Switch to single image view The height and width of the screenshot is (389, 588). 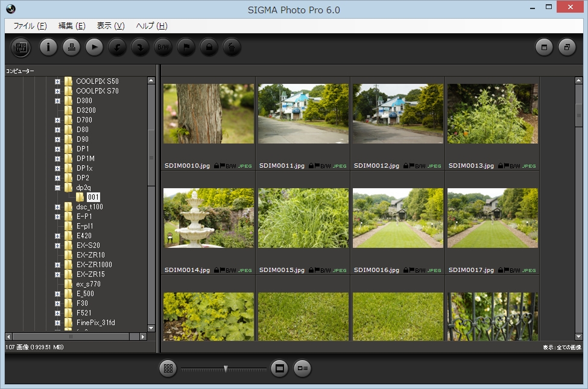coord(279,368)
